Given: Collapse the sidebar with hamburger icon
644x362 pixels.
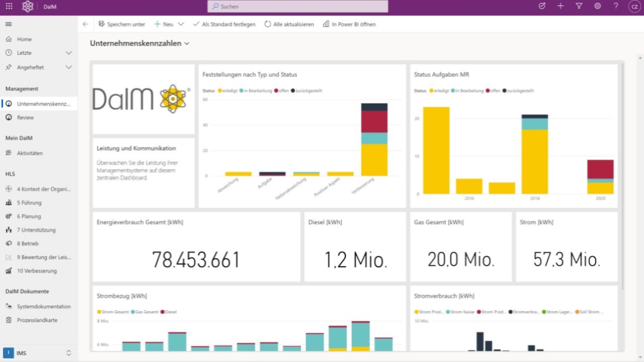Looking at the screenshot, I should (9, 24).
